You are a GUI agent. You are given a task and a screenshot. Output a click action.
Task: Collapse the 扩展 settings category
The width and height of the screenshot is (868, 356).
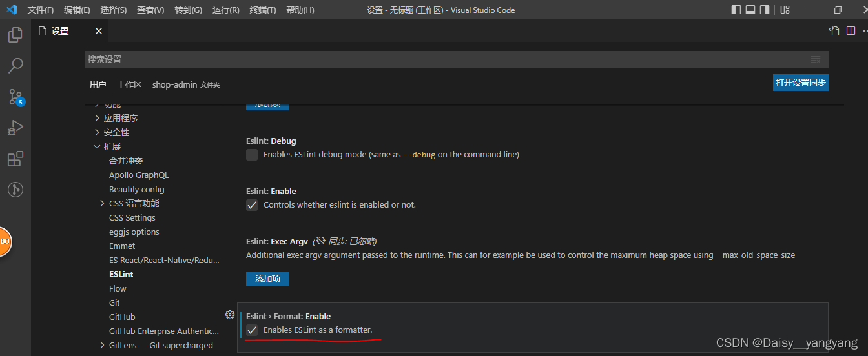point(97,146)
